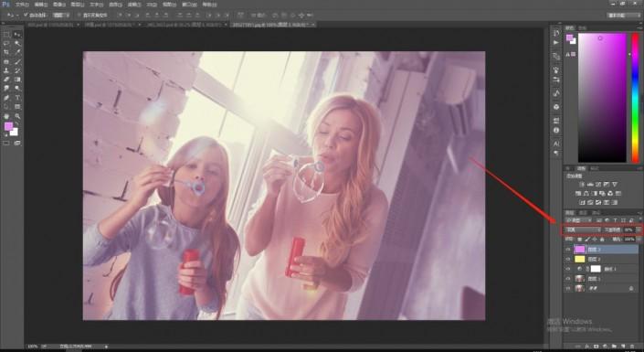Hide the purple fill layer with its eye icon

point(568,250)
